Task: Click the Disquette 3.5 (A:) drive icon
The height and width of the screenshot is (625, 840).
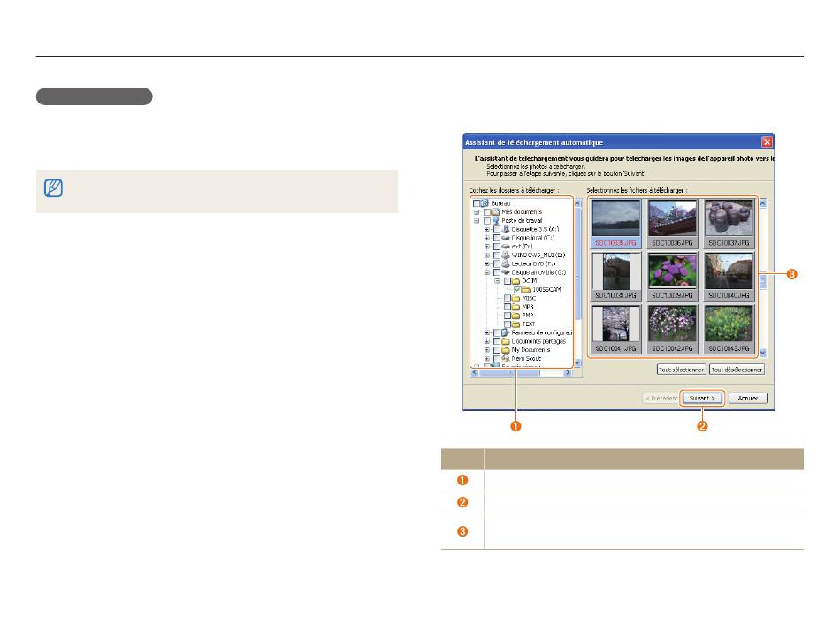Action: [x=505, y=229]
